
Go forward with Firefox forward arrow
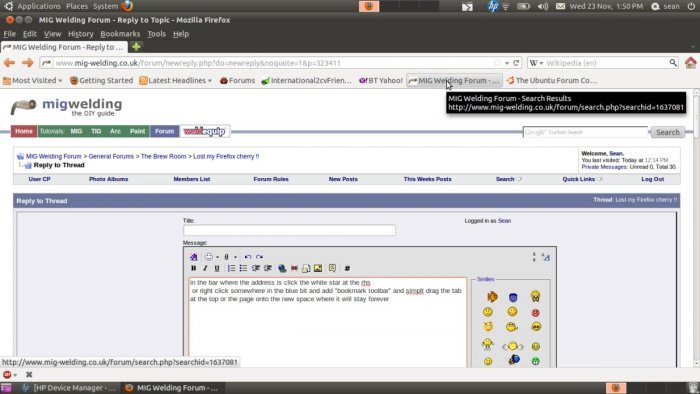27,63
